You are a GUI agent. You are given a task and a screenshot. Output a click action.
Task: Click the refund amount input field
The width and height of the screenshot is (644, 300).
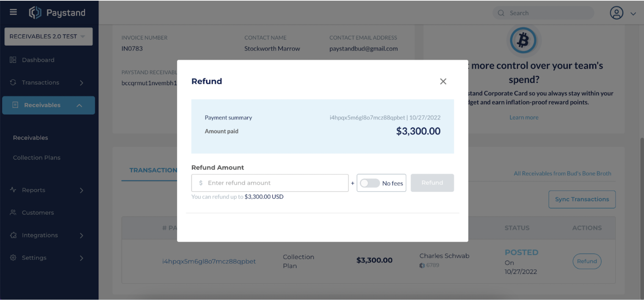(272, 183)
